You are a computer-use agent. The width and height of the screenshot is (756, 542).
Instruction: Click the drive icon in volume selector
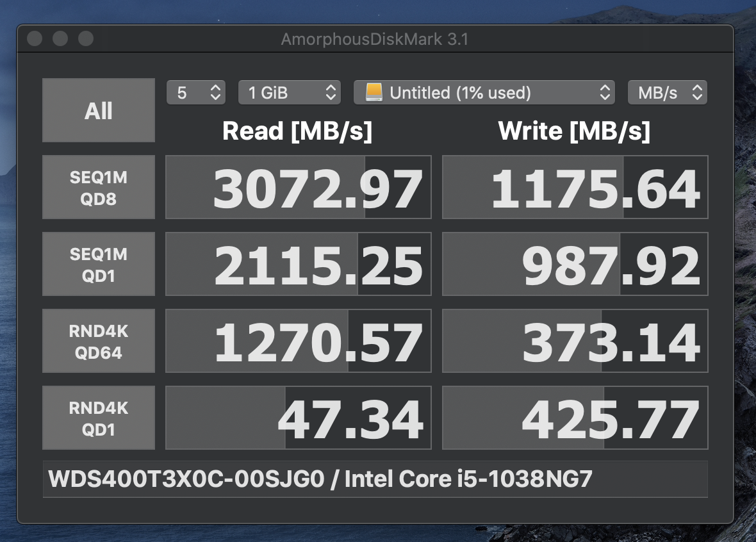tap(374, 93)
